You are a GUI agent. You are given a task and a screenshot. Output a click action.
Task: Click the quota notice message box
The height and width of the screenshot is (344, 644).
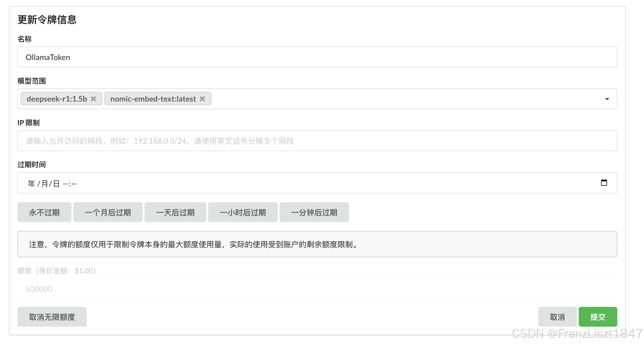(317, 244)
